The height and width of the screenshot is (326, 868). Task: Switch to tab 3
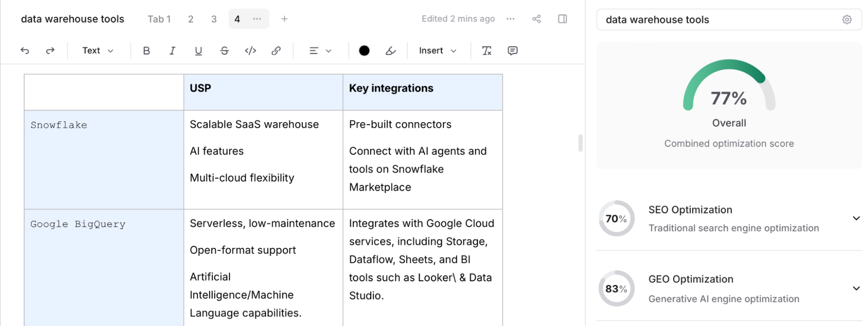point(214,19)
